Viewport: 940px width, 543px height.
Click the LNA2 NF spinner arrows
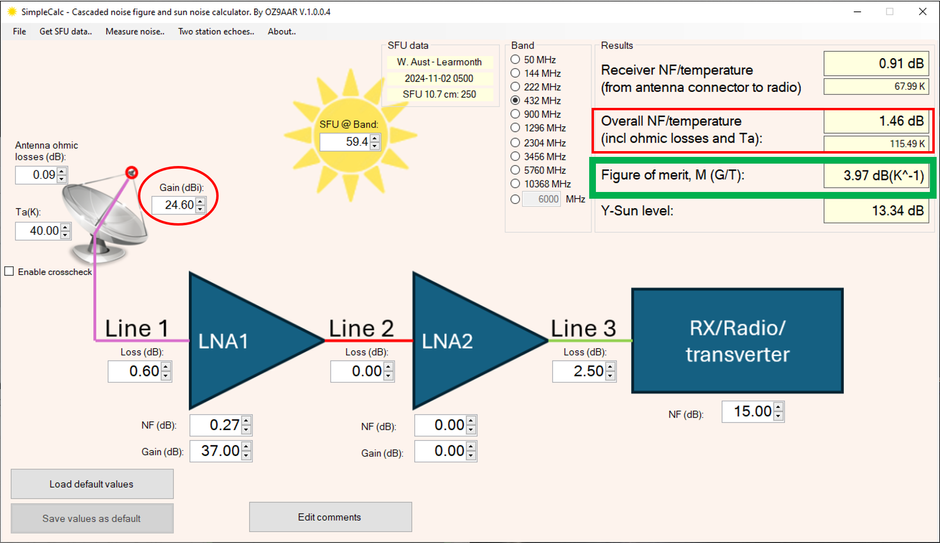[x=472, y=425]
